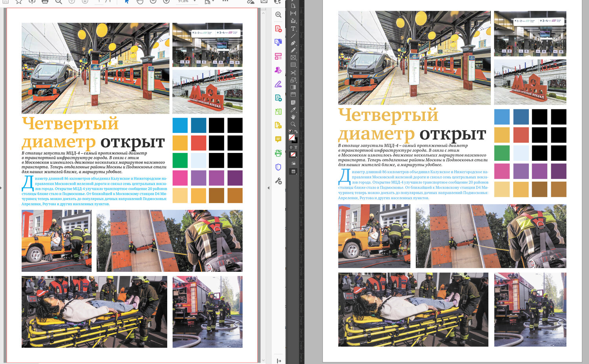Open the Create PDF tool in Acrobat sidebar
The image size is (589, 364).
pos(278,29)
